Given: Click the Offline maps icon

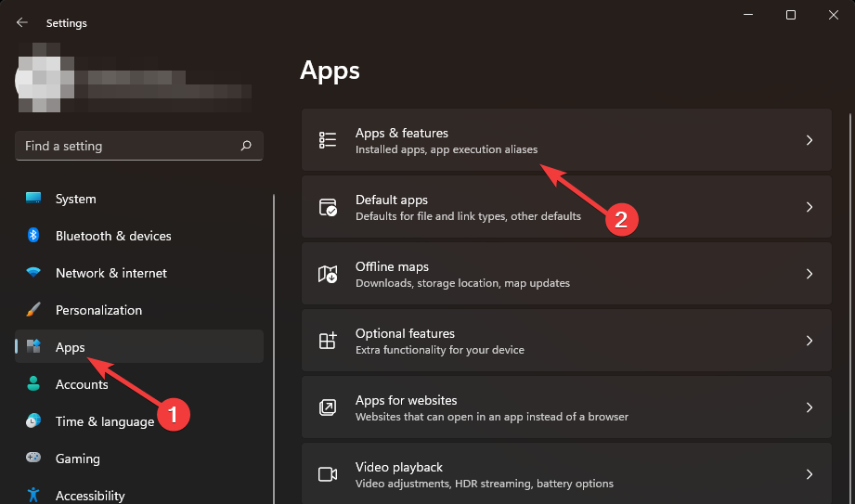Looking at the screenshot, I should (x=327, y=274).
